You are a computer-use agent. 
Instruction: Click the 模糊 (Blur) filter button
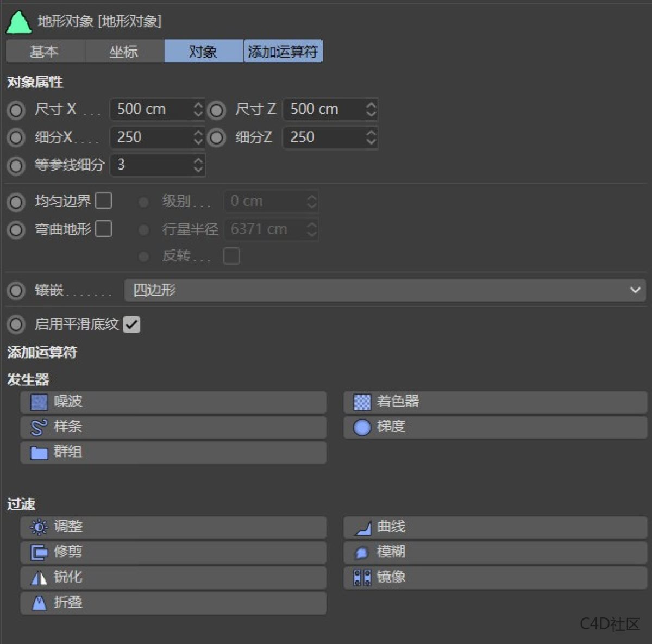pos(494,552)
